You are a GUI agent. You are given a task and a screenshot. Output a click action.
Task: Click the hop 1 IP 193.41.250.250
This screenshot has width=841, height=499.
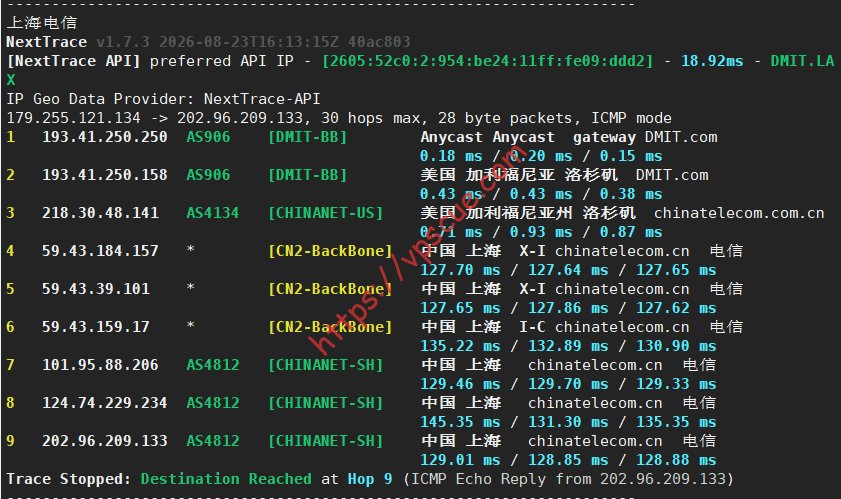(x=105, y=137)
